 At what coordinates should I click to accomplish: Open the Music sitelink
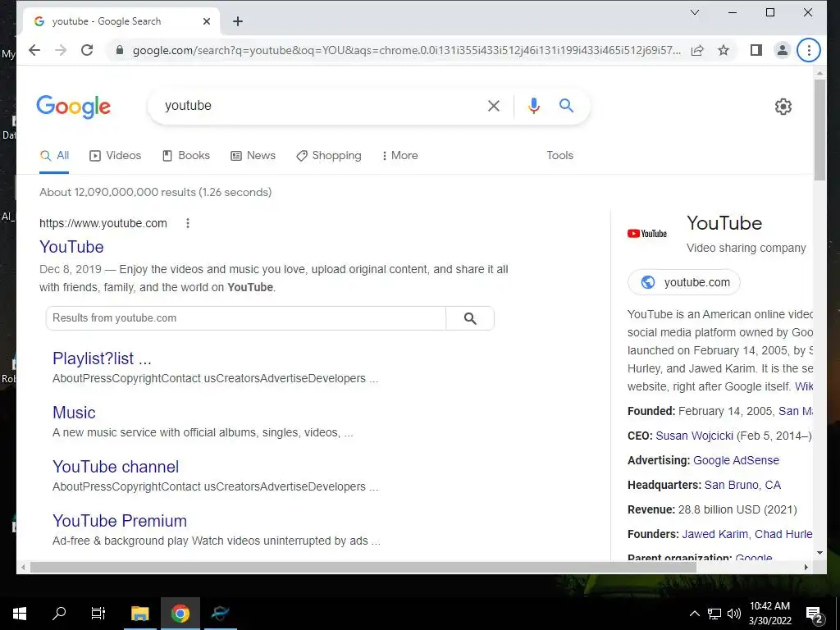[74, 413]
